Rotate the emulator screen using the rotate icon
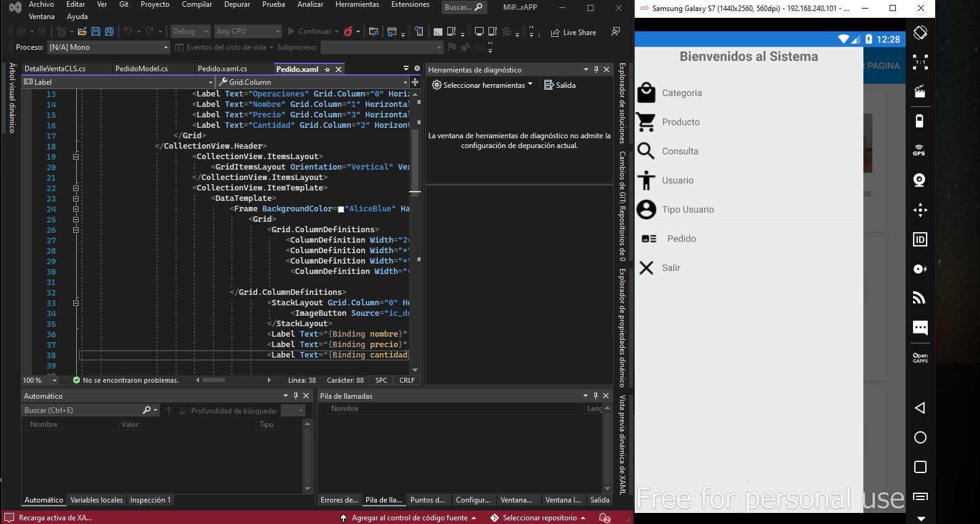The image size is (980, 524). point(920,33)
